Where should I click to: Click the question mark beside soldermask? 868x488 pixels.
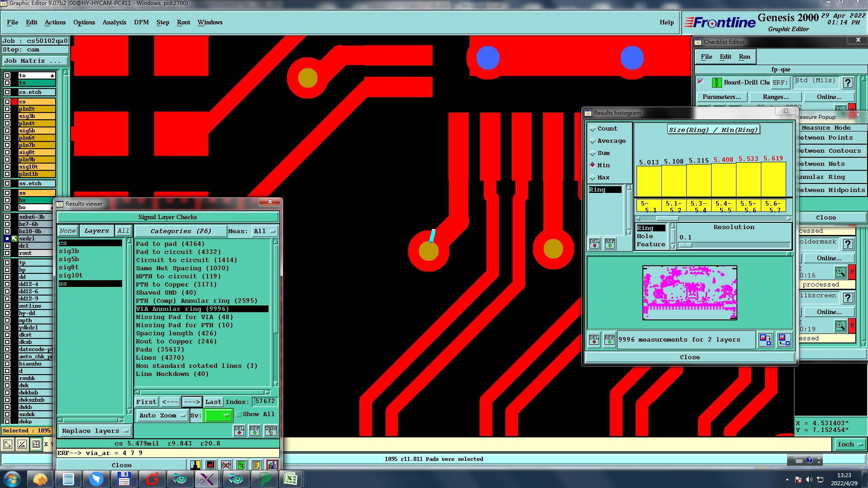848,244
